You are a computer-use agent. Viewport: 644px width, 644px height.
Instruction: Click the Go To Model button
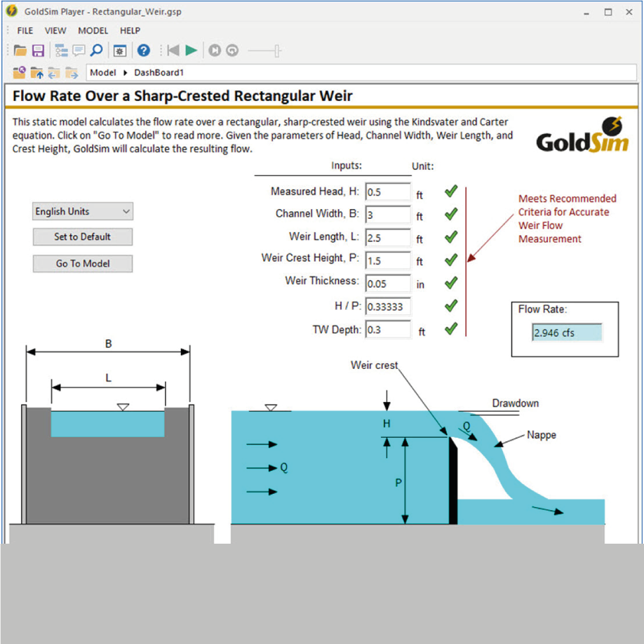coord(83,264)
